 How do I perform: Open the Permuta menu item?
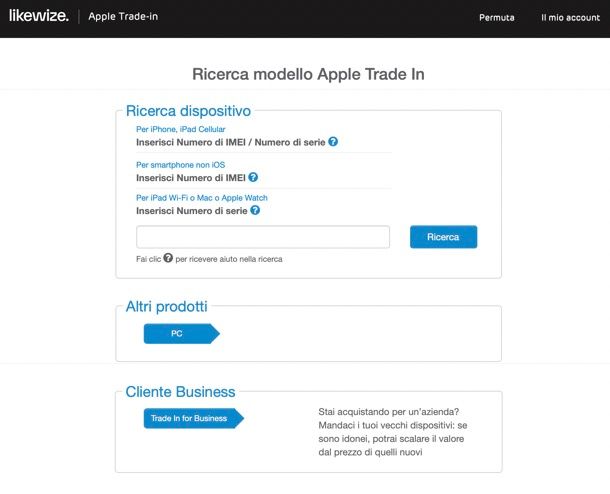[x=496, y=18]
